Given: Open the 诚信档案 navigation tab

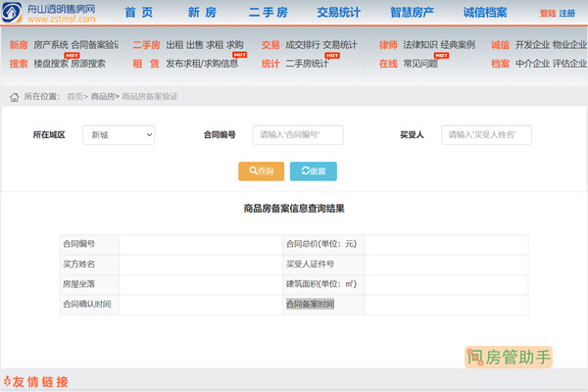Looking at the screenshot, I should tap(485, 13).
